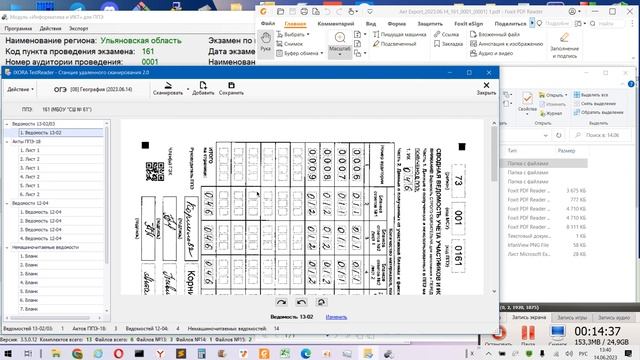The width and height of the screenshot is (640, 360).
Task: Select the Рука hand tool in Foxit Reader
Action: click(265, 42)
